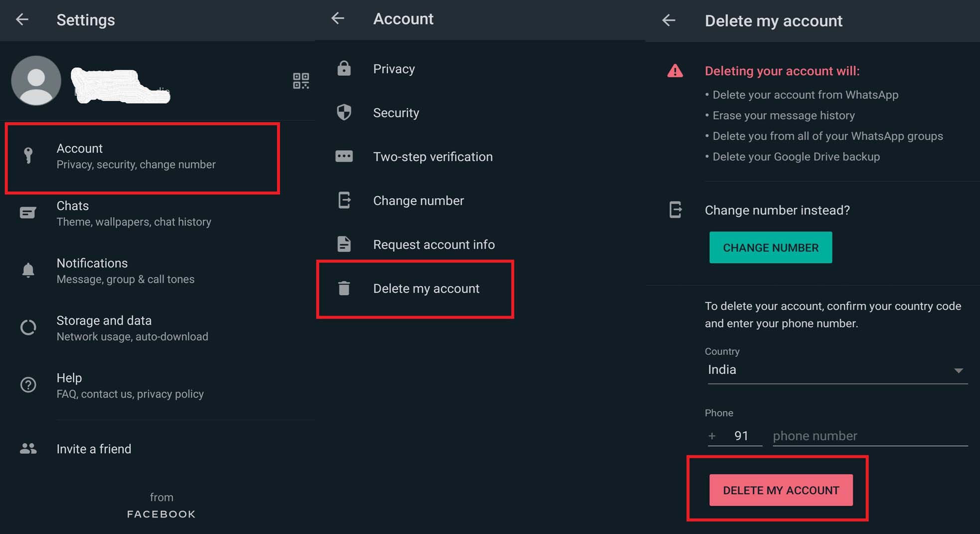980x534 pixels.
Task: Click the 'from FACEBOOK' footer text
Action: (162, 506)
